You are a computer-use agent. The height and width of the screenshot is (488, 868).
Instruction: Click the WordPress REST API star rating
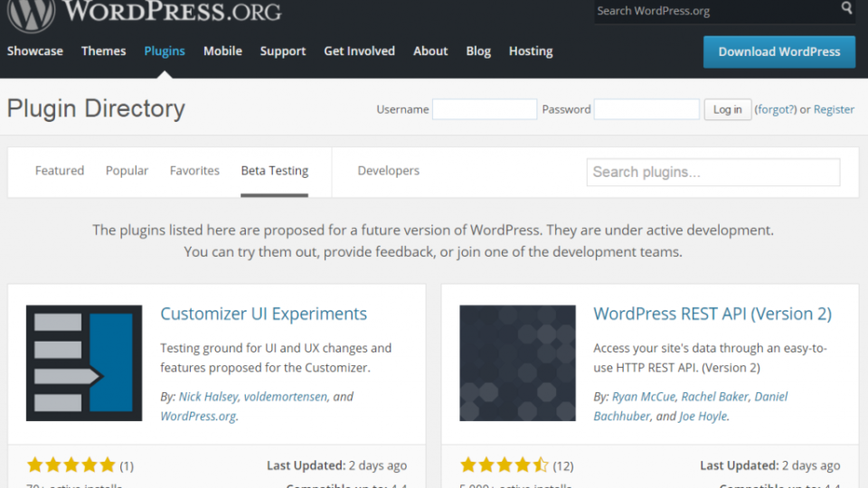(505, 465)
